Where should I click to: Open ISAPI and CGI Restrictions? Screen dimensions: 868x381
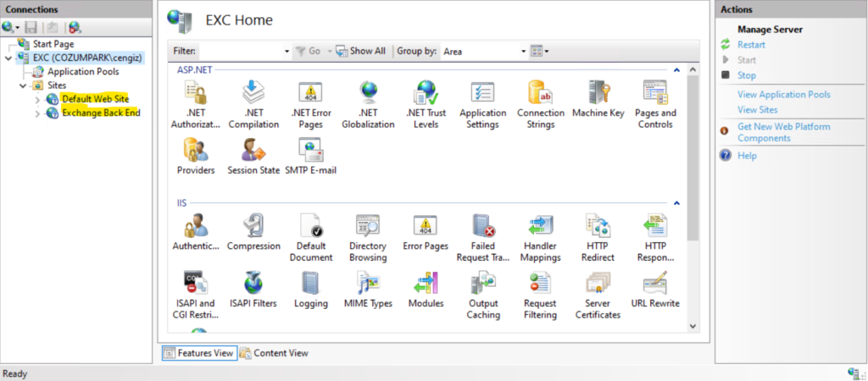[196, 295]
